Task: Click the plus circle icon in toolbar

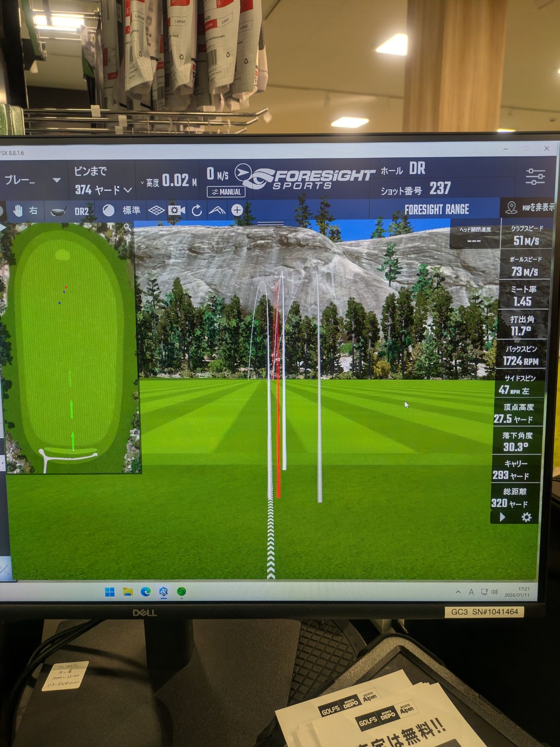Action: [237, 210]
